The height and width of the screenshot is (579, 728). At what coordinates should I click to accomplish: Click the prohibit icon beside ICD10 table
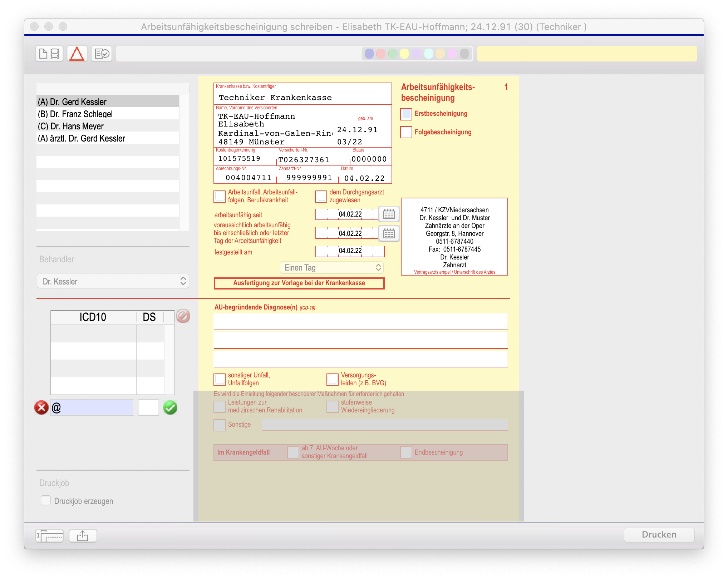point(183,316)
